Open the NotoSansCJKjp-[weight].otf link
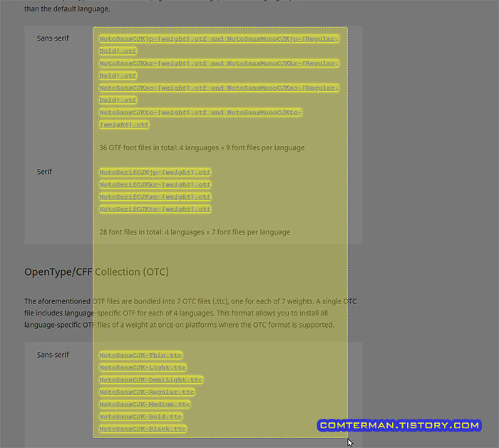 (153, 38)
